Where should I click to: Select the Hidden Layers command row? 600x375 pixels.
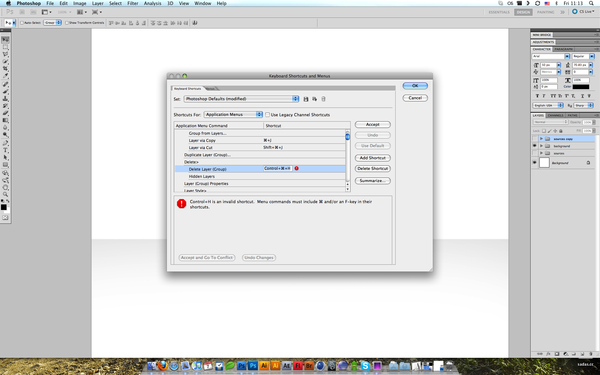[x=260, y=176]
